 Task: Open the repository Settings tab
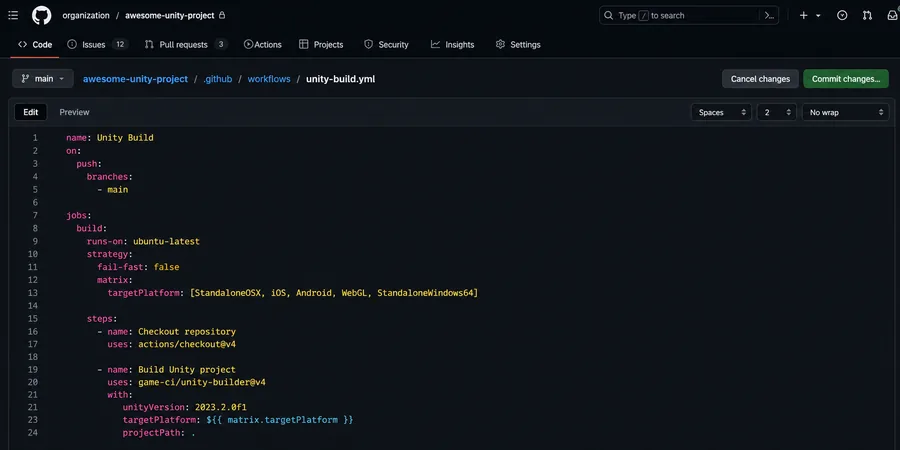pos(518,44)
